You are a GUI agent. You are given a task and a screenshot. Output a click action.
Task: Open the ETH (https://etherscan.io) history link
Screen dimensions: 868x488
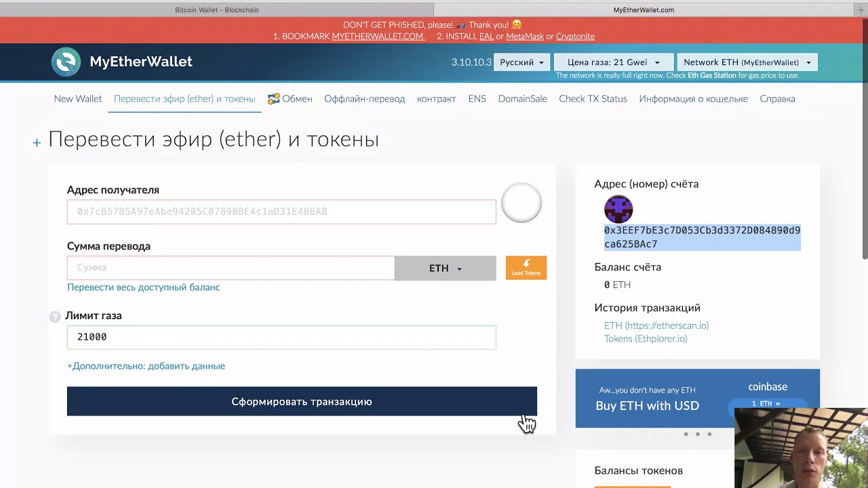(656, 325)
